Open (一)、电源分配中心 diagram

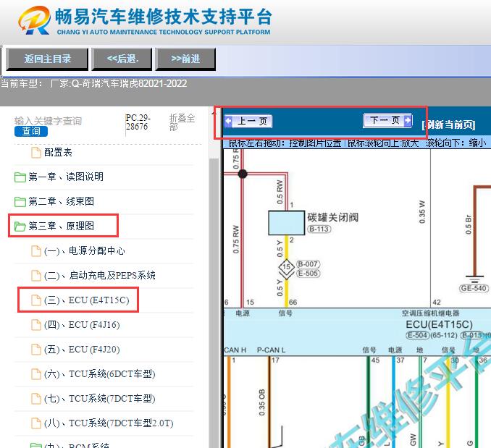[84, 250]
